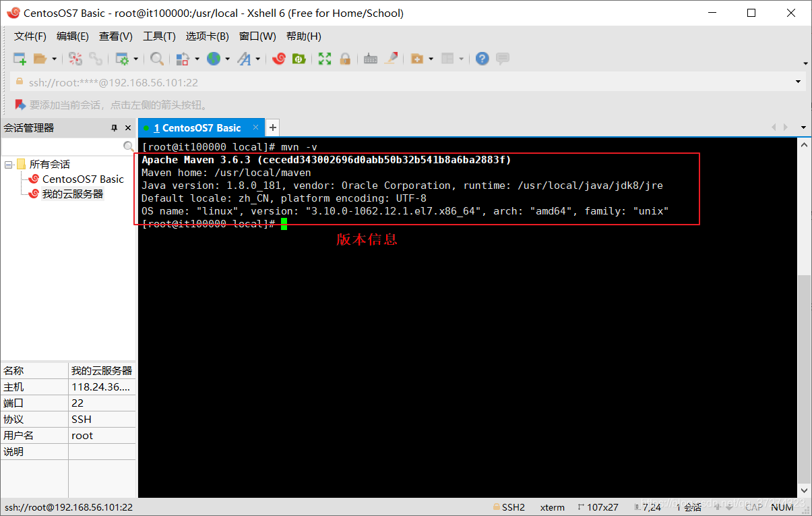Image resolution: width=812 pixels, height=516 pixels.
Task: Pin the session manager panel
Action: coord(114,128)
